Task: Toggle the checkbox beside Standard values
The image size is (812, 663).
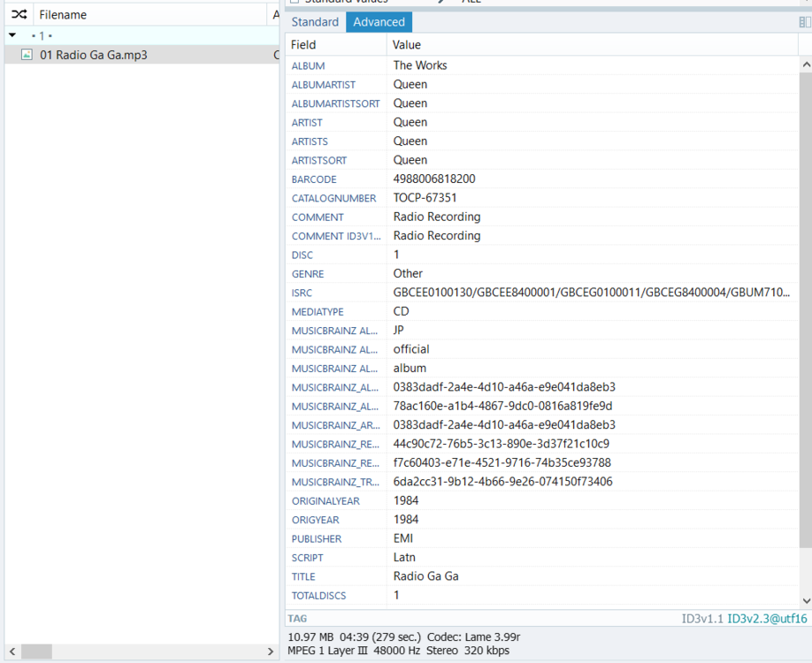Action: click(x=295, y=3)
